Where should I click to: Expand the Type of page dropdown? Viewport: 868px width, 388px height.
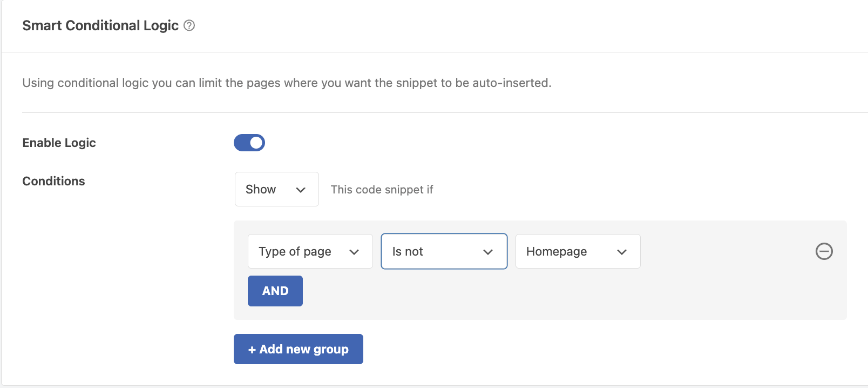(x=310, y=251)
